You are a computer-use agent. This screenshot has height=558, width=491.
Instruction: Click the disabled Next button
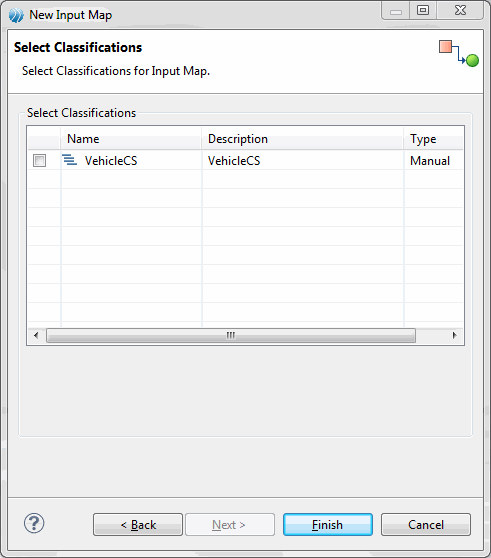(x=230, y=525)
